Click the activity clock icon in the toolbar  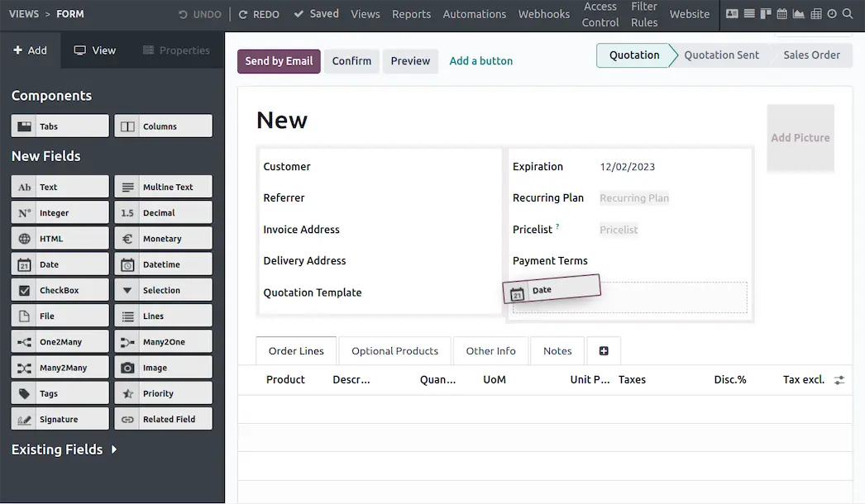coord(832,14)
